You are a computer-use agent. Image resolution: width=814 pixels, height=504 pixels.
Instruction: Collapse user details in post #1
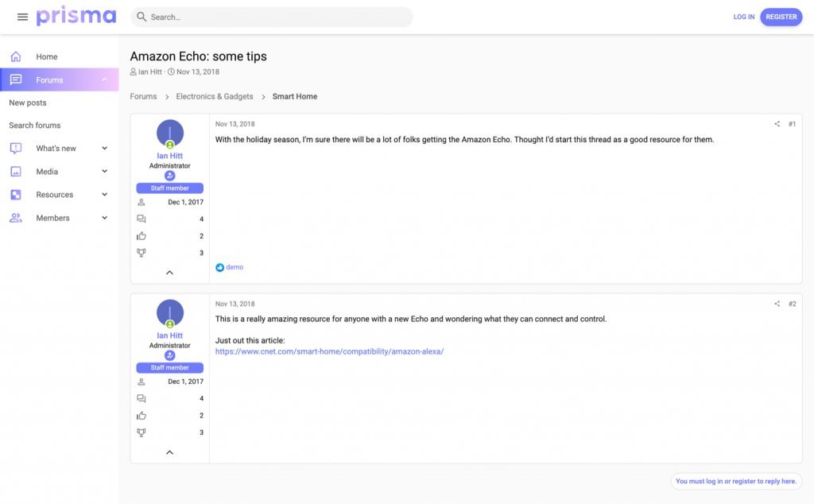point(170,273)
